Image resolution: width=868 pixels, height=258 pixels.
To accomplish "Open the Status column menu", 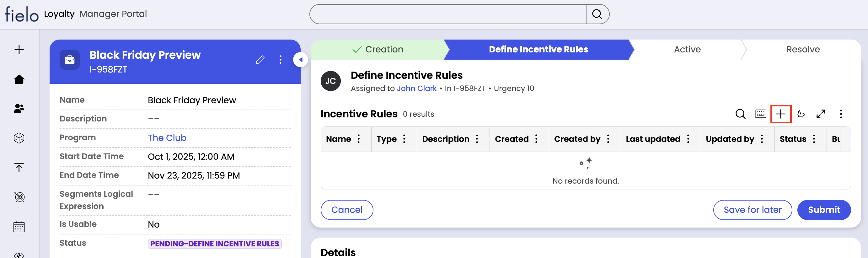I will point(814,139).
